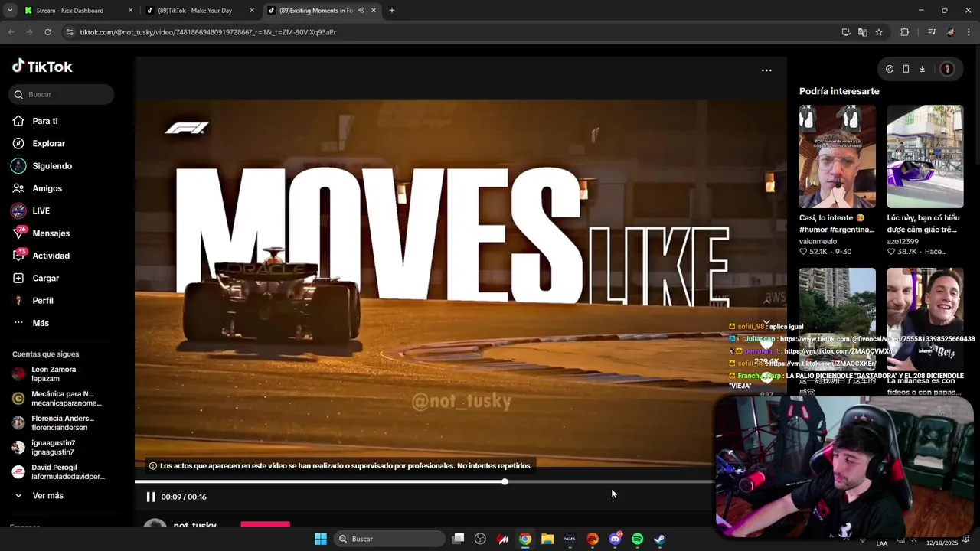Open the building video thumbnail

[x=838, y=319]
